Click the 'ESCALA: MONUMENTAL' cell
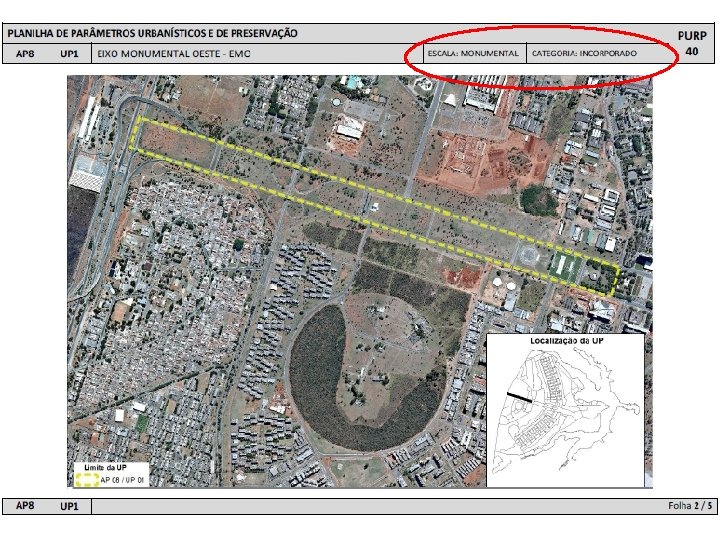This screenshot has width=720, height=540. point(473,53)
